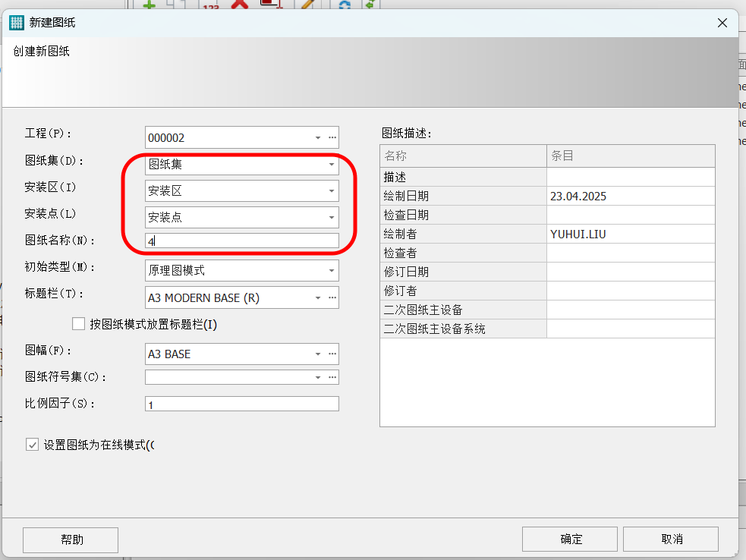Open the 标题栏 A3 MODERN BASE dropdown arrow

point(318,298)
